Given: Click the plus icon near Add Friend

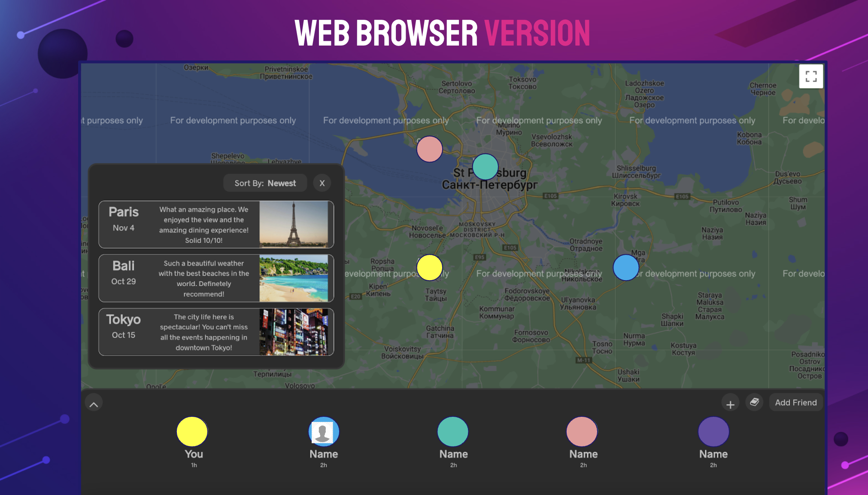Looking at the screenshot, I should point(730,404).
